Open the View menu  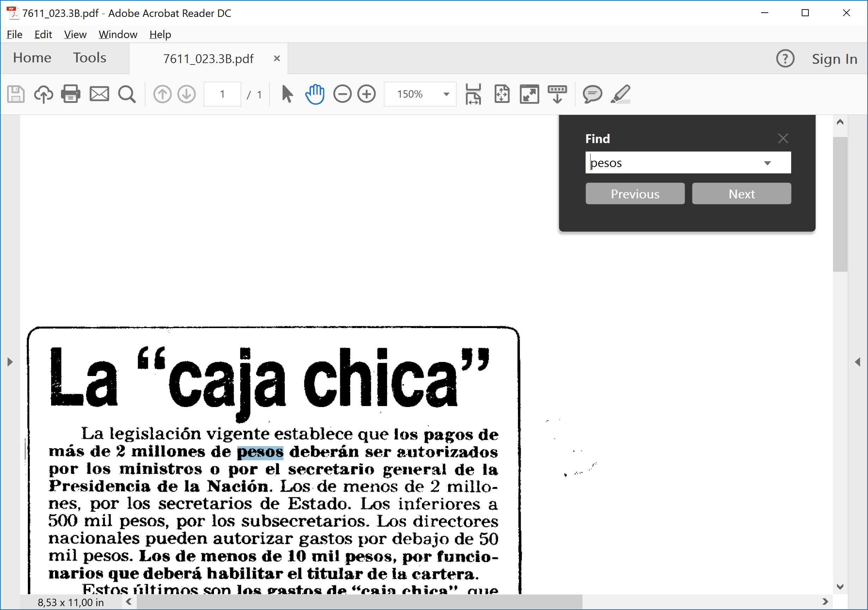[x=75, y=35]
